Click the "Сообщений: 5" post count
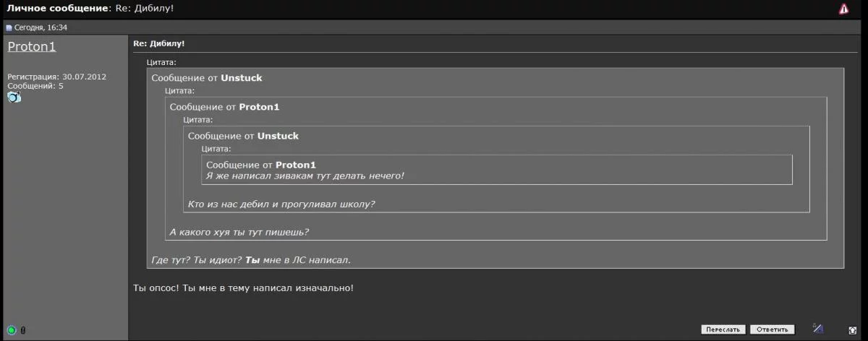868x341 pixels. point(35,86)
